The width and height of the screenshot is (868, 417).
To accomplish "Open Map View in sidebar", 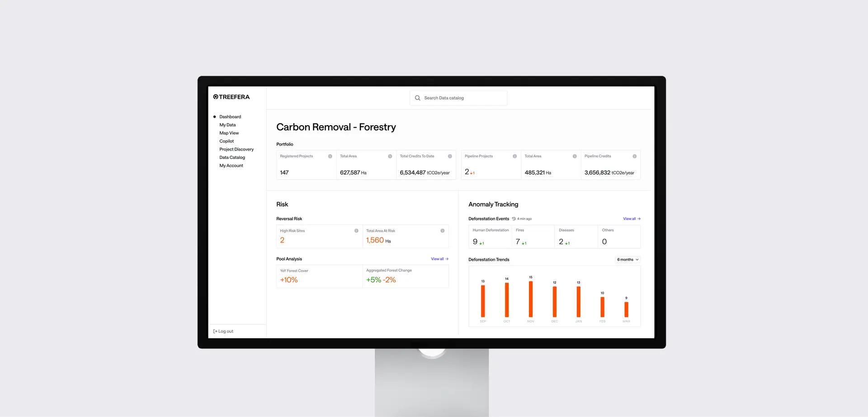I will click(x=229, y=133).
